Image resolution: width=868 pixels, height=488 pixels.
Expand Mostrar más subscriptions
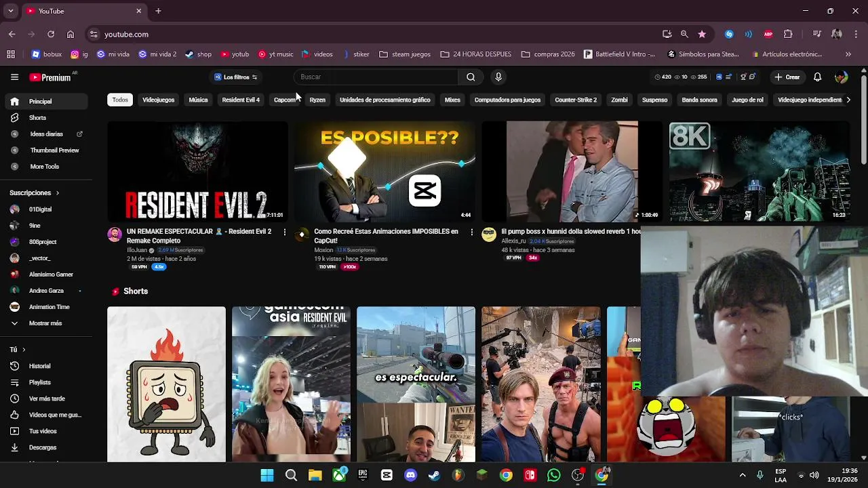click(x=45, y=323)
